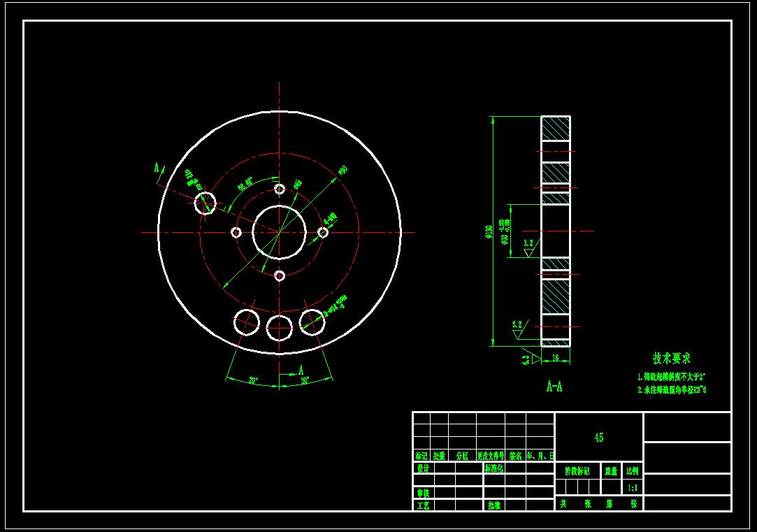Click the '分区' zone header cell
Viewport: 757px width, 532px height.
pyautogui.click(x=462, y=456)
